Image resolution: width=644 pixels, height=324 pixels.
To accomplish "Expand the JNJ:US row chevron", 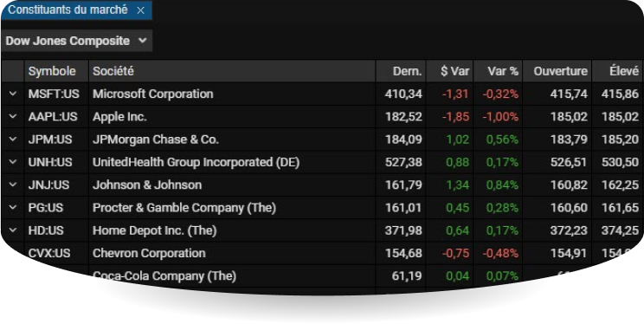I will tap(13, 185).
